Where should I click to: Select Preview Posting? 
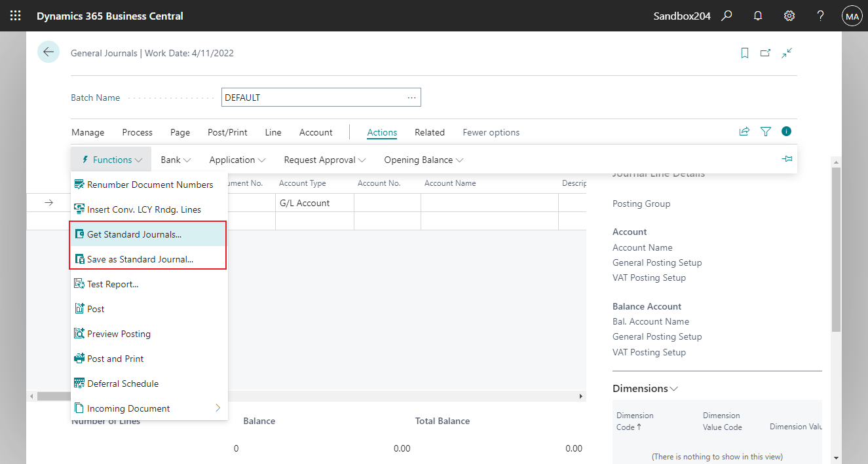pyautogui.click(x=118, y=333)
